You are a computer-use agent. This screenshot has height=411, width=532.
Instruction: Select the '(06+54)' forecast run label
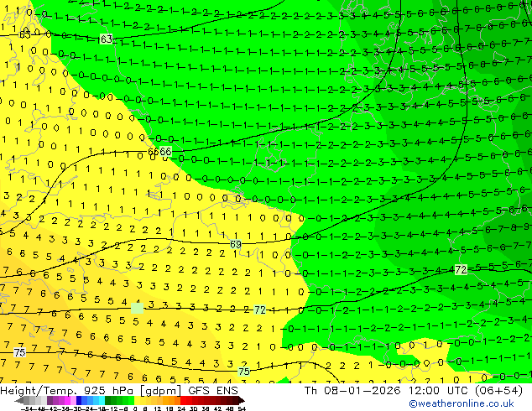(498, 391)
